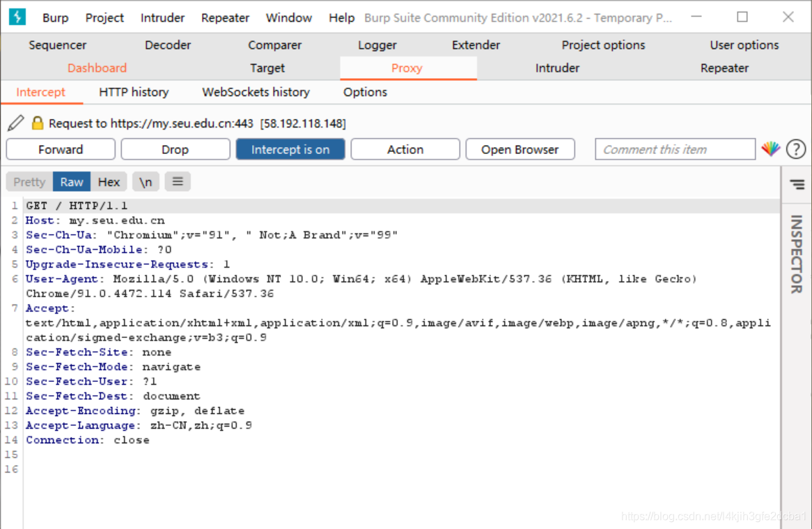Toggle the Inspector panel layout icon
This screenshot has height=529, width=812.
coord(797,185)
